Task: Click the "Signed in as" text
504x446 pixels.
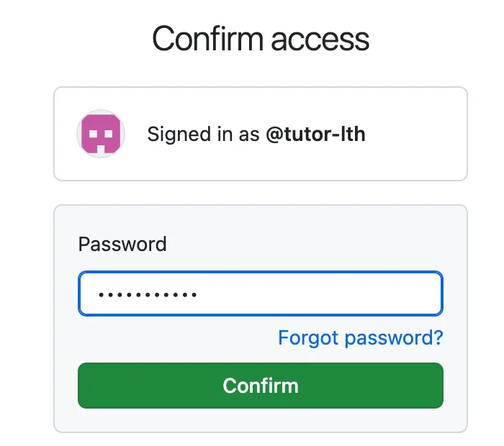Action: (x=203, y=135)
